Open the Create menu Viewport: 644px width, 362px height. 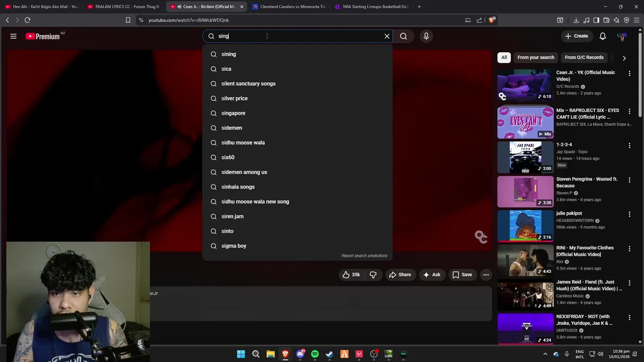[577, 36]
